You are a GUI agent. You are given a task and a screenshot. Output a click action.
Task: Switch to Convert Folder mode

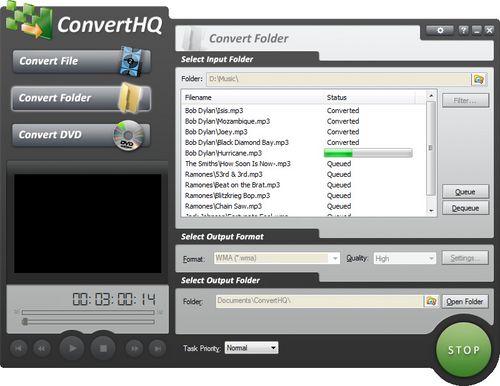point(81,98)
